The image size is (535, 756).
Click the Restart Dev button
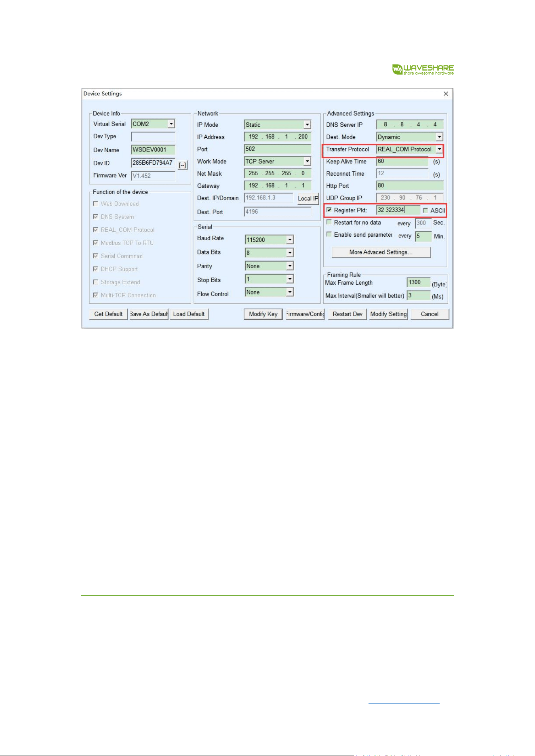click(x=348, y=314)
